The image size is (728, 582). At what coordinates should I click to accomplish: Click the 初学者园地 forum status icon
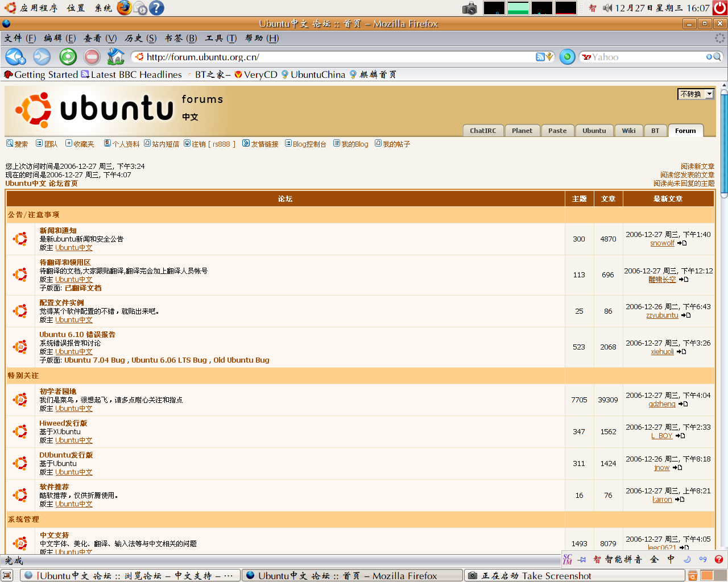20,400
